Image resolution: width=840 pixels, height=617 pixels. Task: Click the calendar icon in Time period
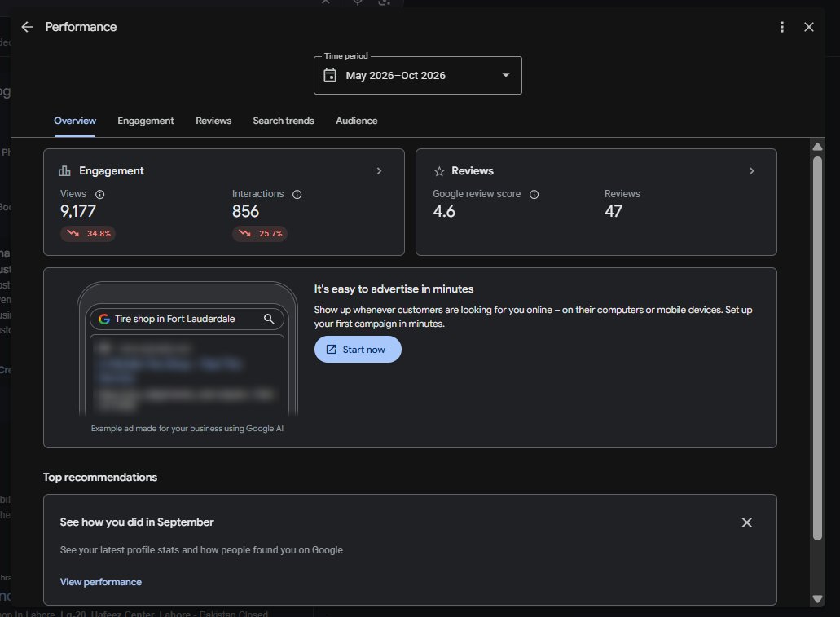[x=330, y=75]
